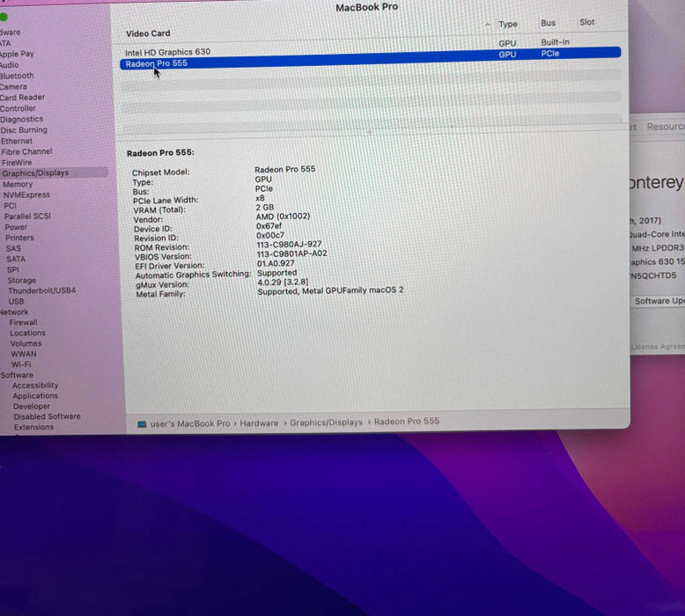Select PCI in the sidebar

(10, 205)
